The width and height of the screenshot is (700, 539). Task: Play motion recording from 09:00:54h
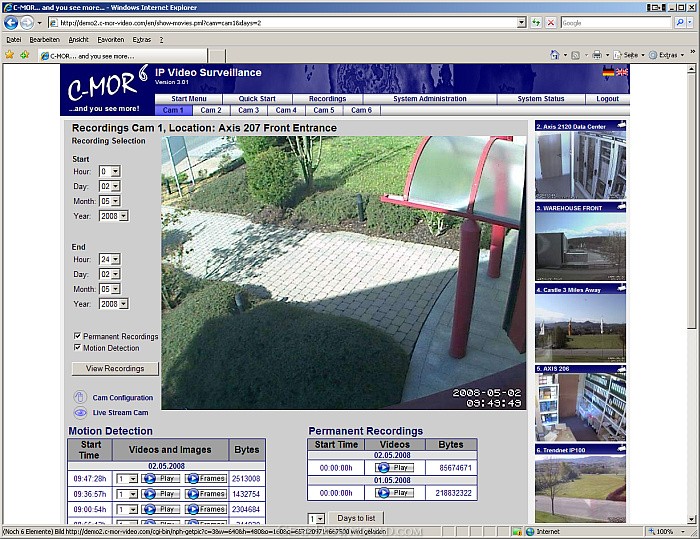[x=161, y=509]
